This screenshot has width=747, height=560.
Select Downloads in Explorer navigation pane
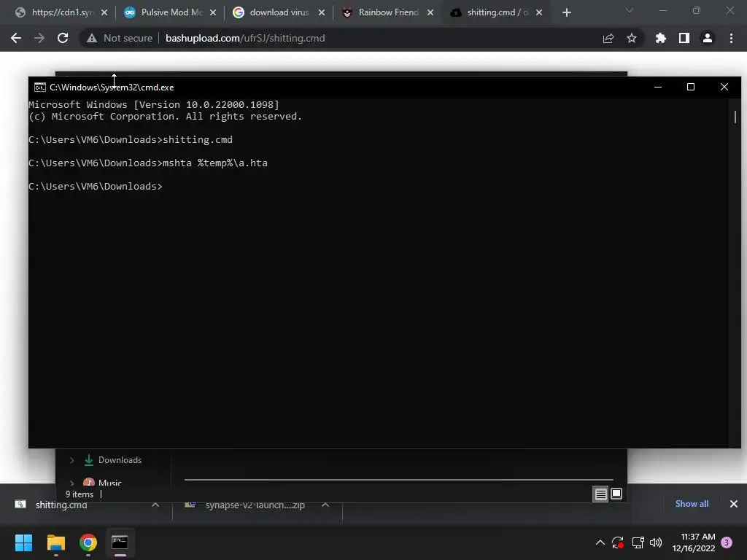click(120, 460)
